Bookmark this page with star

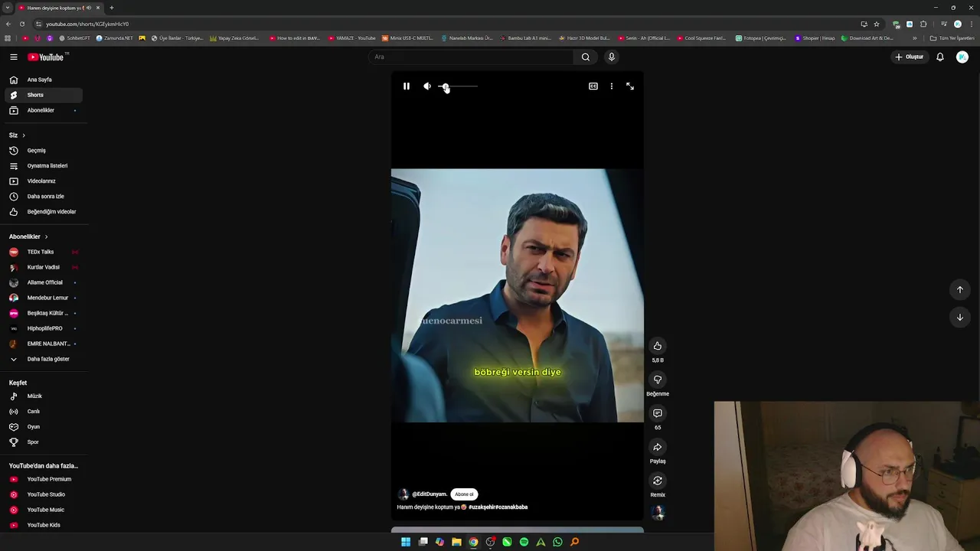[877, 24]
